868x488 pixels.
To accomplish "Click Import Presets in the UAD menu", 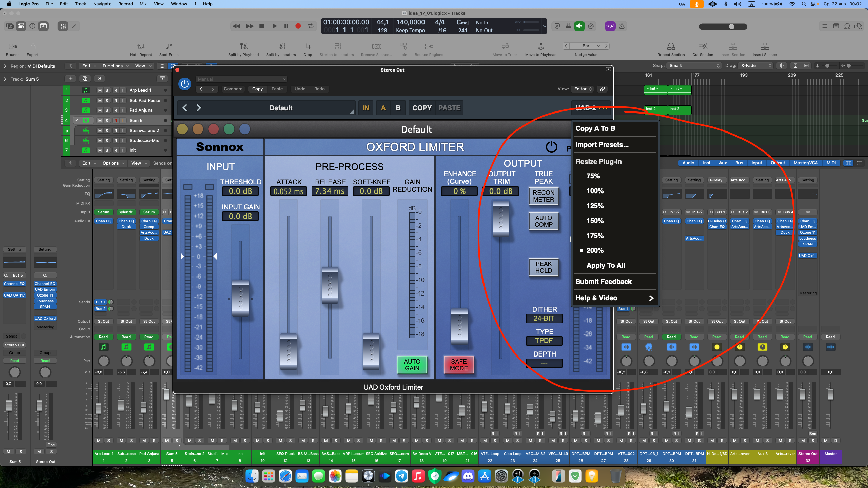I will [x=602, y=145].
